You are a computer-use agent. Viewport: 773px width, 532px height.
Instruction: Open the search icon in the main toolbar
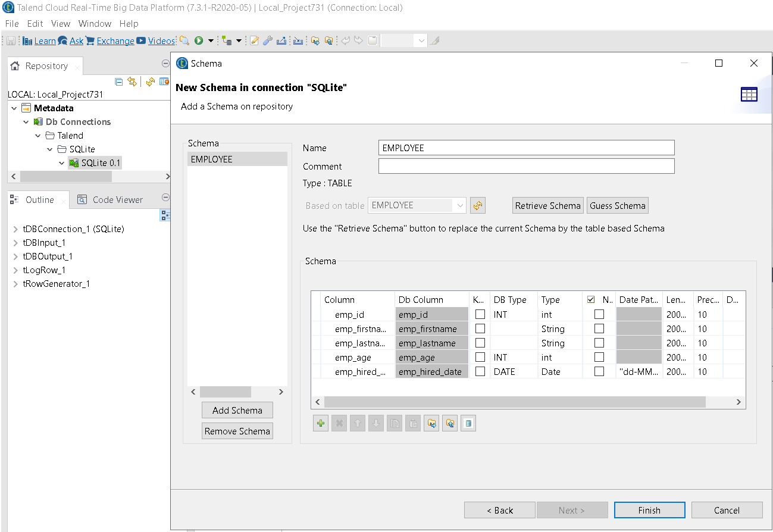tap(184, 40)
